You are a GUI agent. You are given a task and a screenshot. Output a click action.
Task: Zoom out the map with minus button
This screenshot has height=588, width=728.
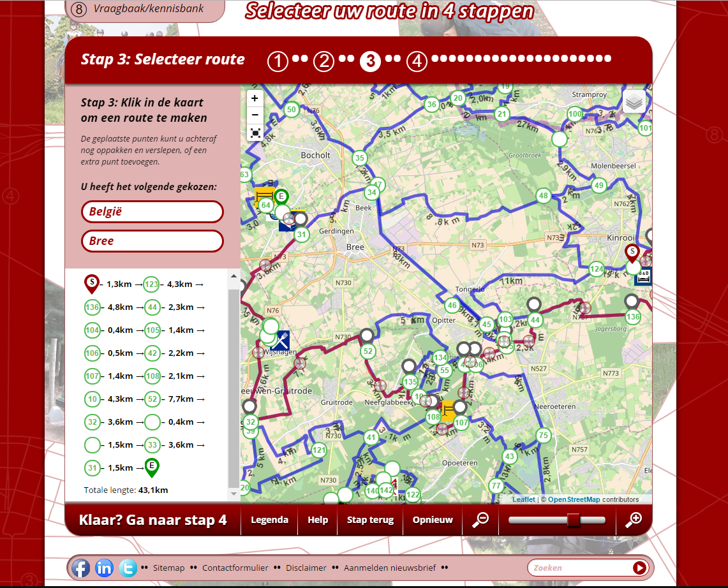pos(255,115)
